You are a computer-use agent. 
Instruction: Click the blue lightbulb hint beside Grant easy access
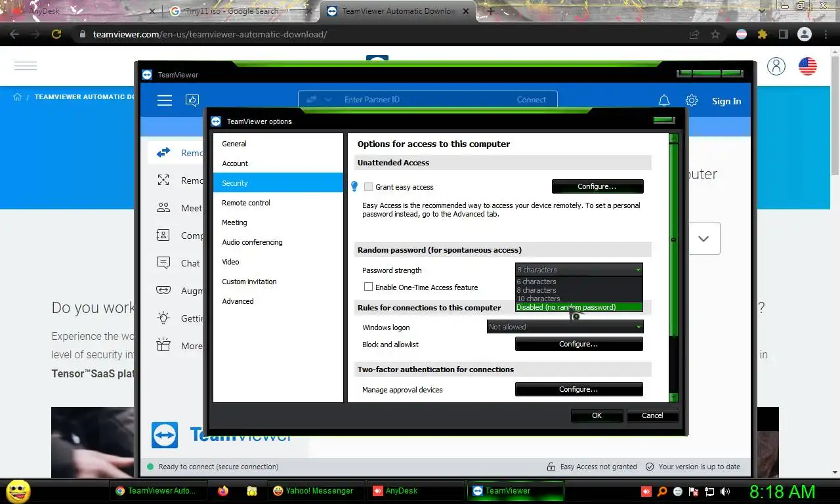(354, 187)
